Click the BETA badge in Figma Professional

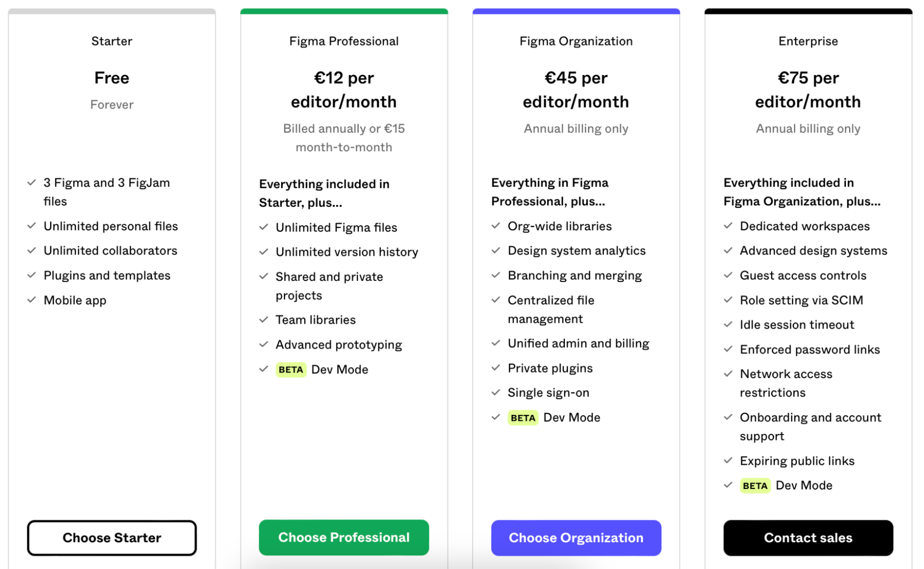pos(291,370)
